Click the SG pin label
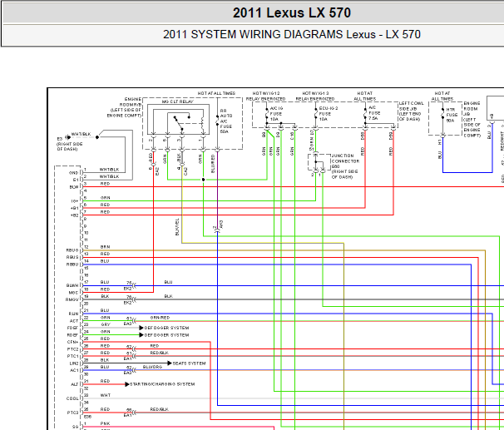 (x=75, y=427)
